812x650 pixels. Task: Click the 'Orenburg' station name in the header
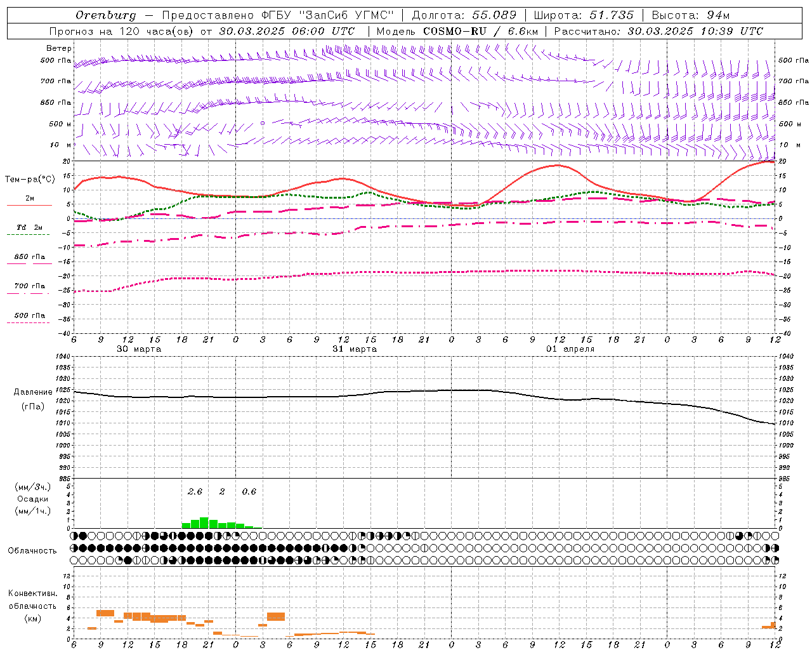pyautogui.click(x=106, y=15)
